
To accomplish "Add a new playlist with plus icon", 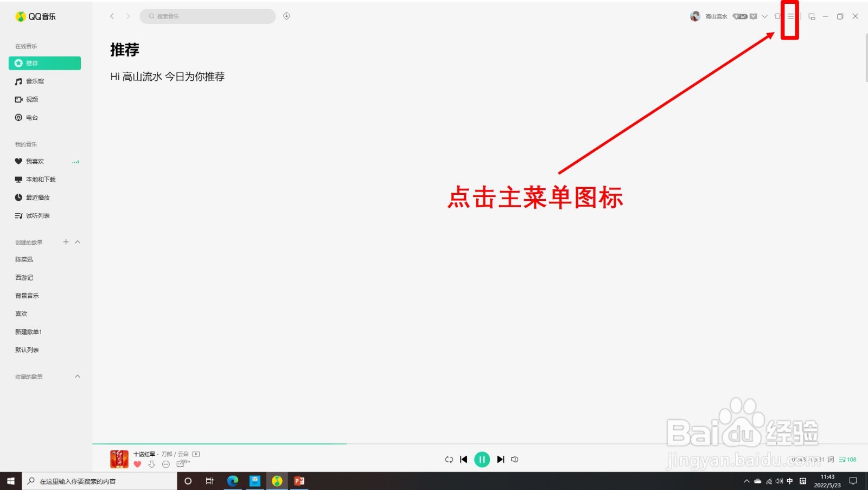I will [66, 242].
